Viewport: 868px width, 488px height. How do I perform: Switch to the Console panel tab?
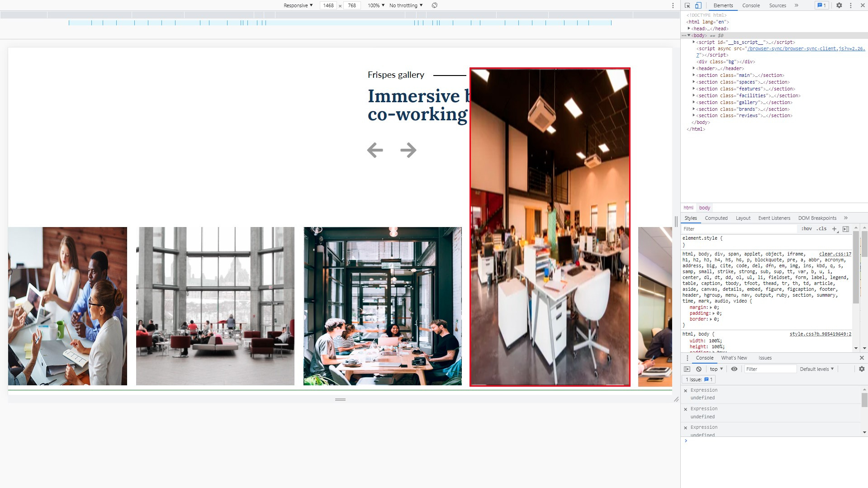[751, 5]
